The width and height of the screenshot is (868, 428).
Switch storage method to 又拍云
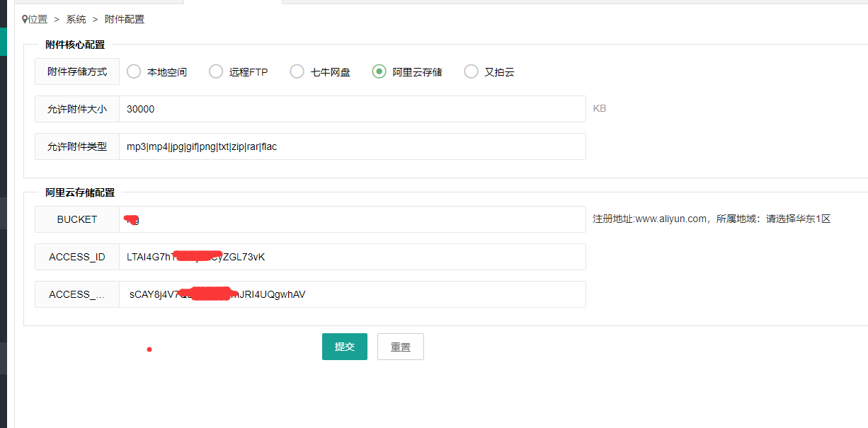471,71
